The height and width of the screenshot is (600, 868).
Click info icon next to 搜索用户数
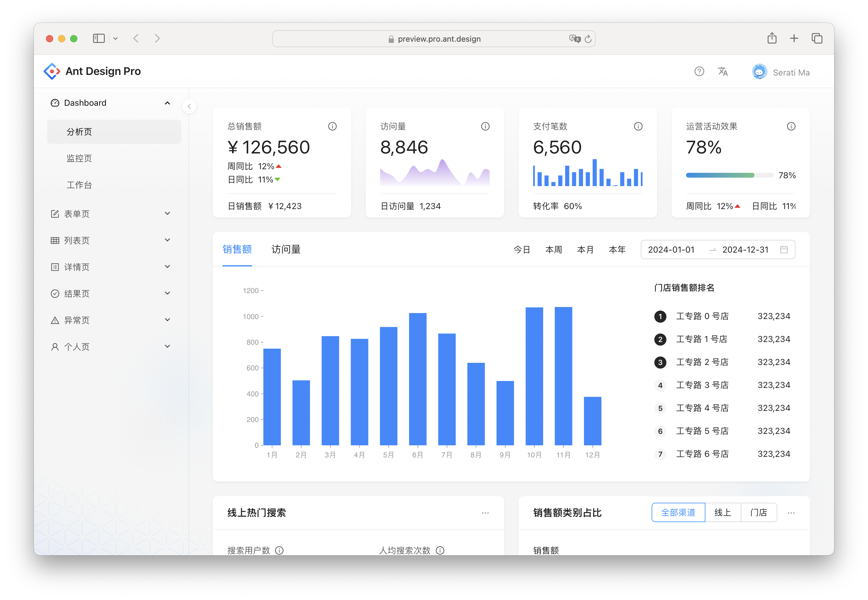click(279, 550)
